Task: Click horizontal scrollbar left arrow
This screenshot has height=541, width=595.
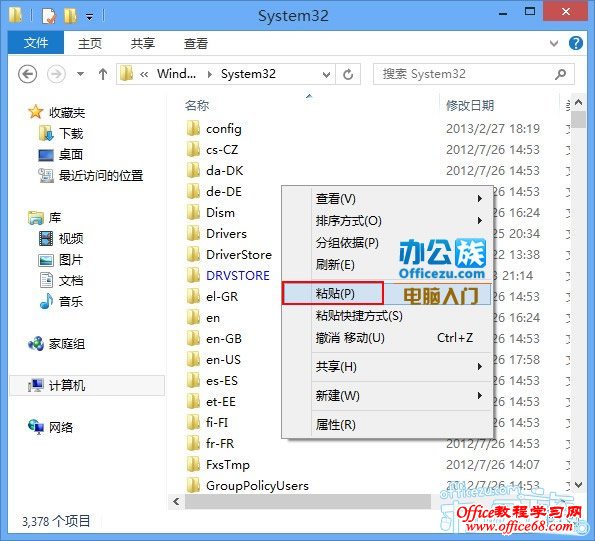Action: (x=176, y=502)
